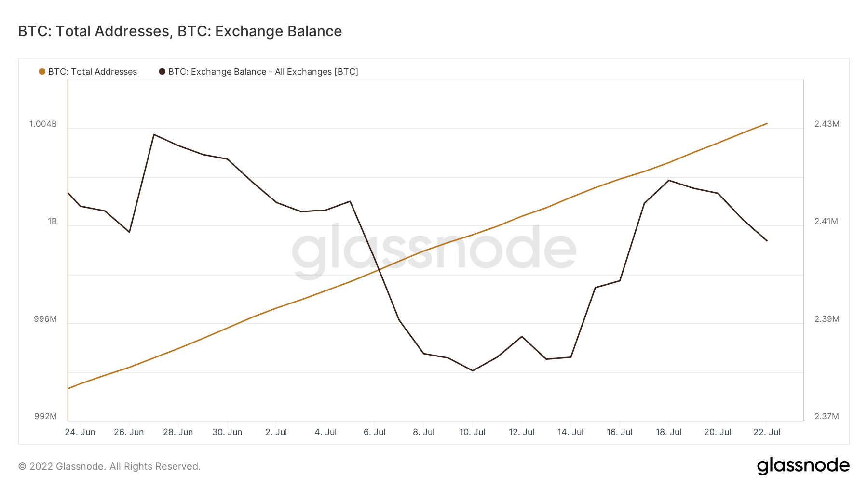Click the 18. Jul x-axis label
868x488 pixels.
point(668,432)
